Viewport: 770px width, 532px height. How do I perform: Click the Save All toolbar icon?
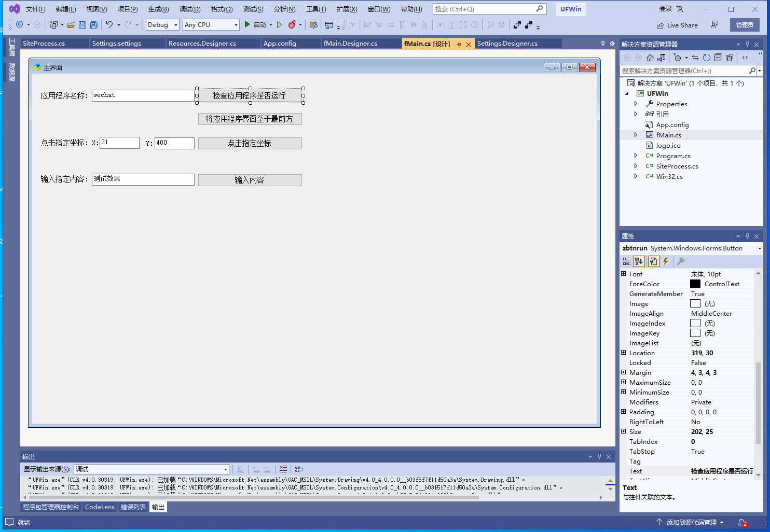pos(94,24)
